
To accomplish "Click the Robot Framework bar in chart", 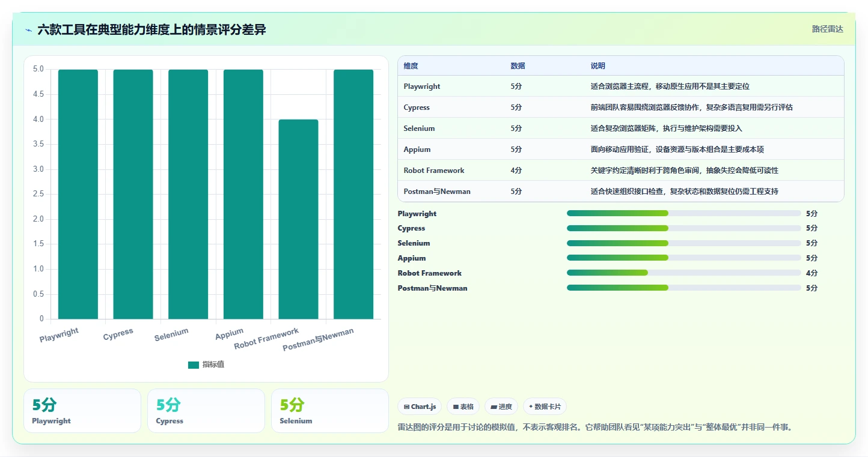I will pyautogui.click(x=298, y=219).
